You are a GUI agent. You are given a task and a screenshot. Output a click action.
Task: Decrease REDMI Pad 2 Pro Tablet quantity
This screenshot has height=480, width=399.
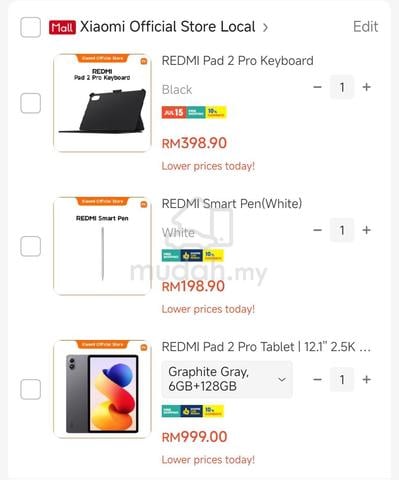point(317,380)
